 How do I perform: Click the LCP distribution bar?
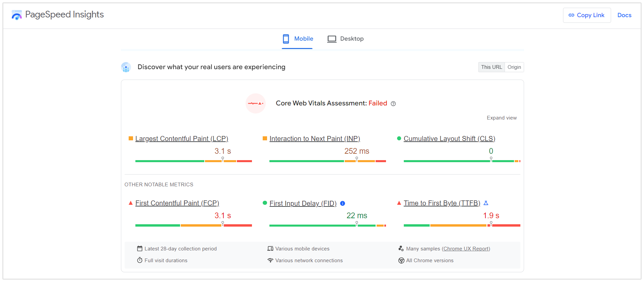pos(194,161)
